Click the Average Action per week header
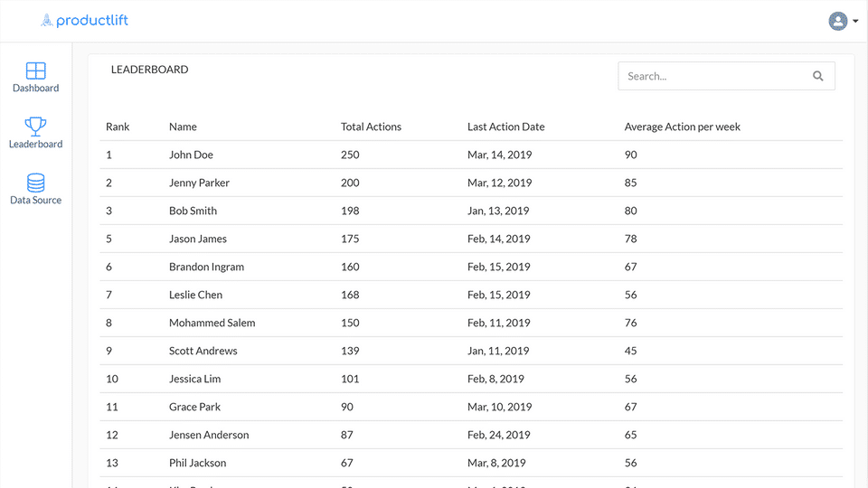 pyautogui.click(x=682, y=127)
